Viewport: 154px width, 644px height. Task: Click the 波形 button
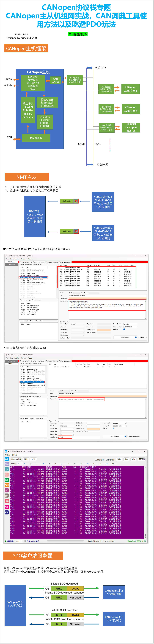(x=33, y=459)
